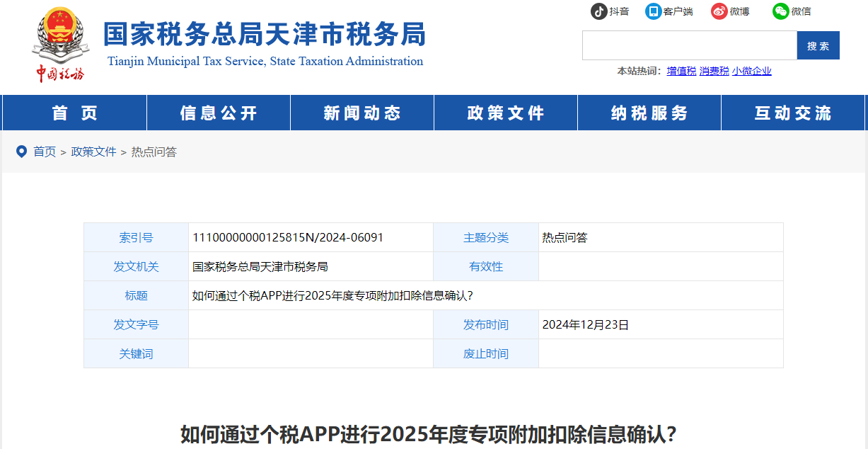
Task: Click the 标题 label cell
Action: coord(136,296)
